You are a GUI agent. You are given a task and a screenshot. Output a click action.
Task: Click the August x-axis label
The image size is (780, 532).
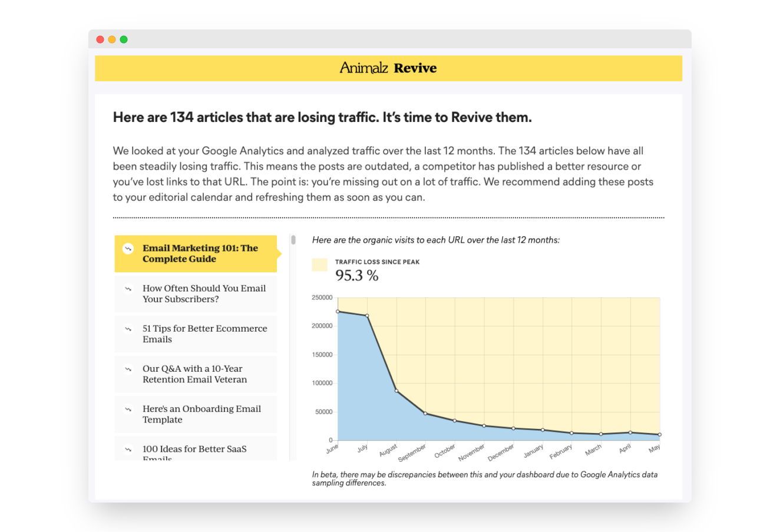(388, 451)
